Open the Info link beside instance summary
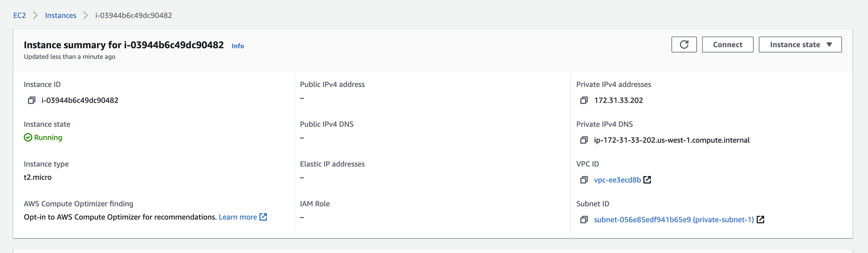 pos(238,46)
